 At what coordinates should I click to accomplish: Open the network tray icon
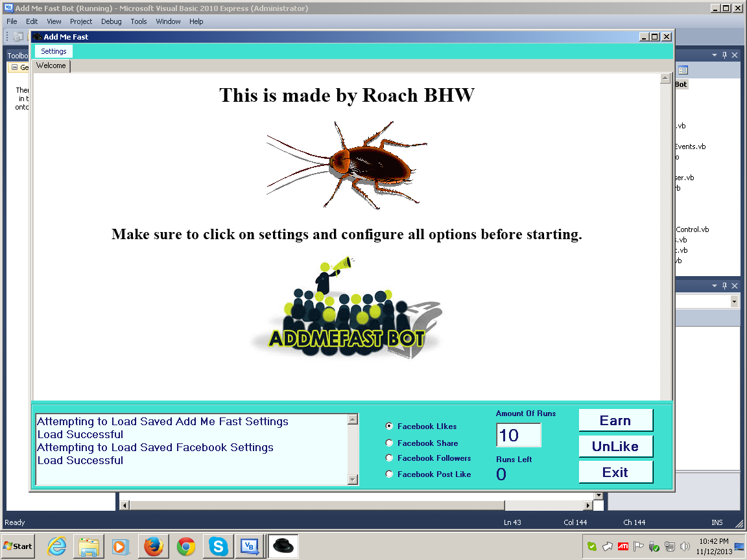pos(670,546)
